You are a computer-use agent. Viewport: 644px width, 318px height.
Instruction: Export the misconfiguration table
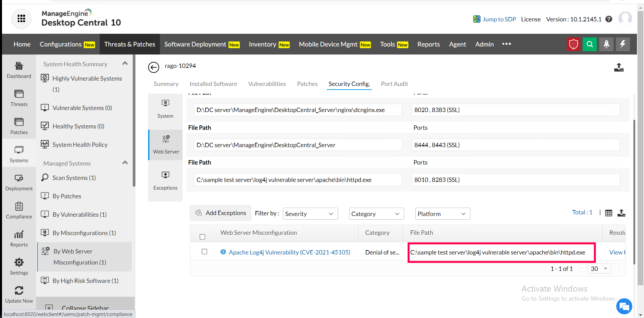pyautogui.click(x=621, y=213)
